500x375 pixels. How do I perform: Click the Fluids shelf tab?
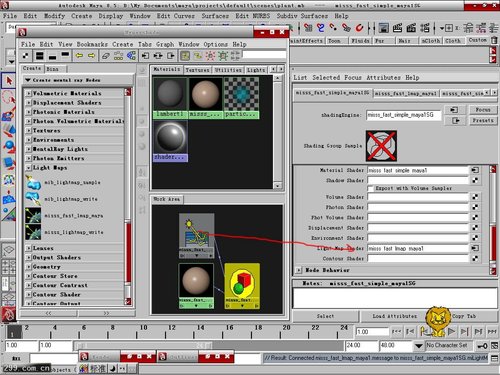[360, 41]
